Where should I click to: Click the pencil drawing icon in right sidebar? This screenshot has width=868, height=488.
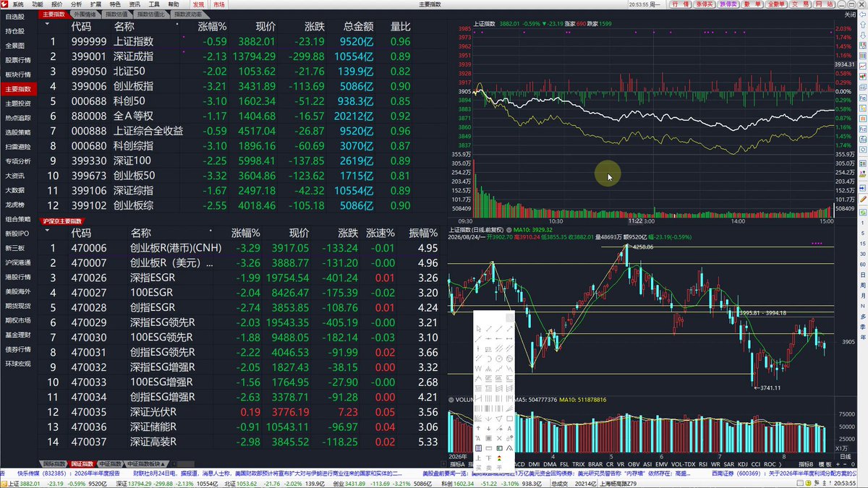point(862,198)
